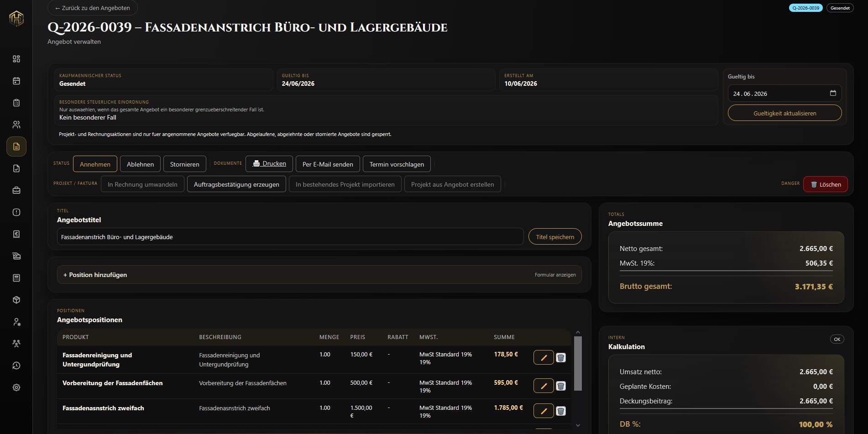Viewport: 868px width, 434px height.
Task: Click the 1.785,00 € sum cell
Action: pyautogui.click(x=508, y=408)
